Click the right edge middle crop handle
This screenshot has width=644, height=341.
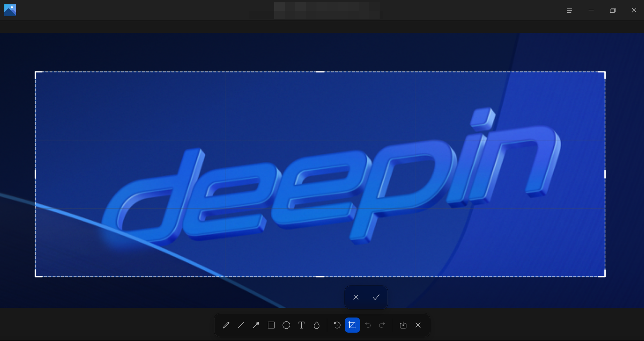(x=605, y=174)
